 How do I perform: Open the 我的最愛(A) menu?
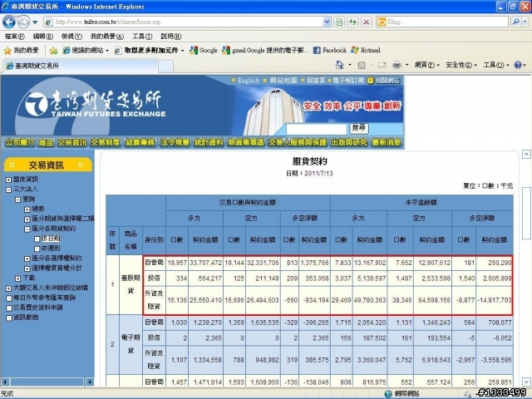(107, 36)
